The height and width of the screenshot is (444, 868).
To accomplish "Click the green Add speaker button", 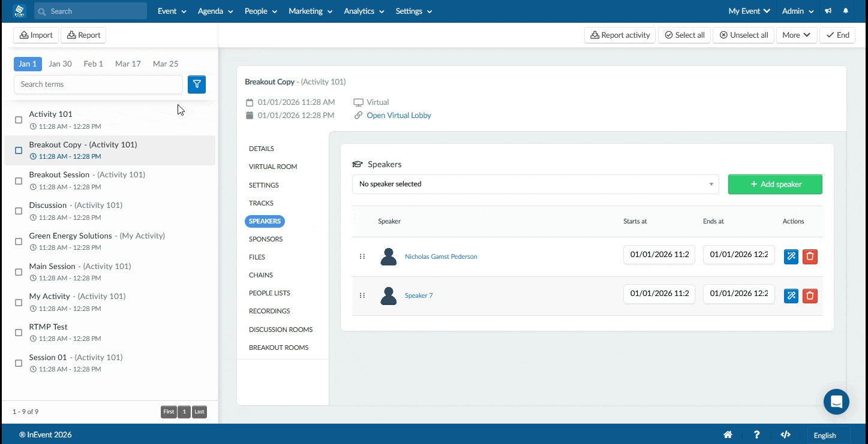I will point(775,185).
